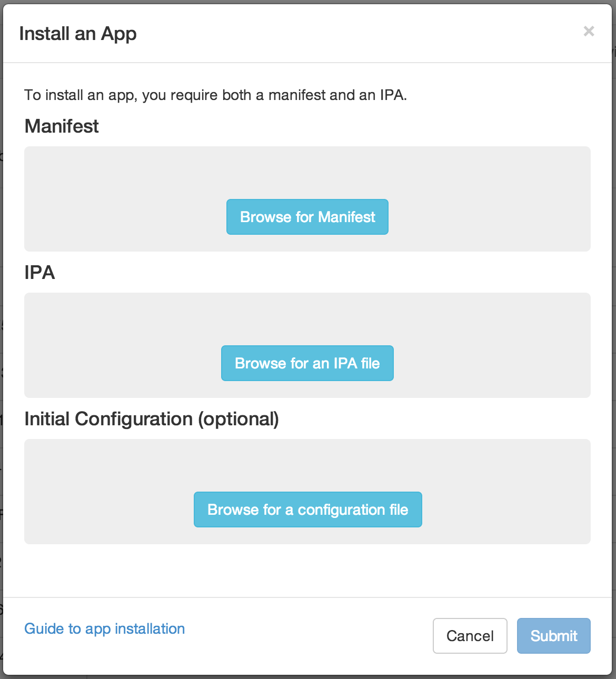Viewport: 616px width, 679px height.
Task: Choose Browse for a configuration file
Action: pos(307,510)
